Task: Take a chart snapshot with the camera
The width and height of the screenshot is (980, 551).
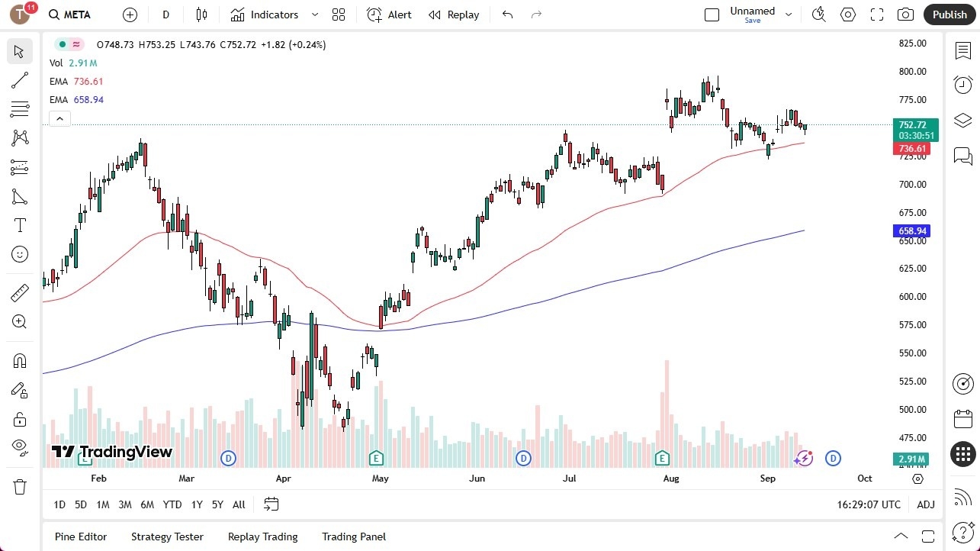Action: coord(904,14)
